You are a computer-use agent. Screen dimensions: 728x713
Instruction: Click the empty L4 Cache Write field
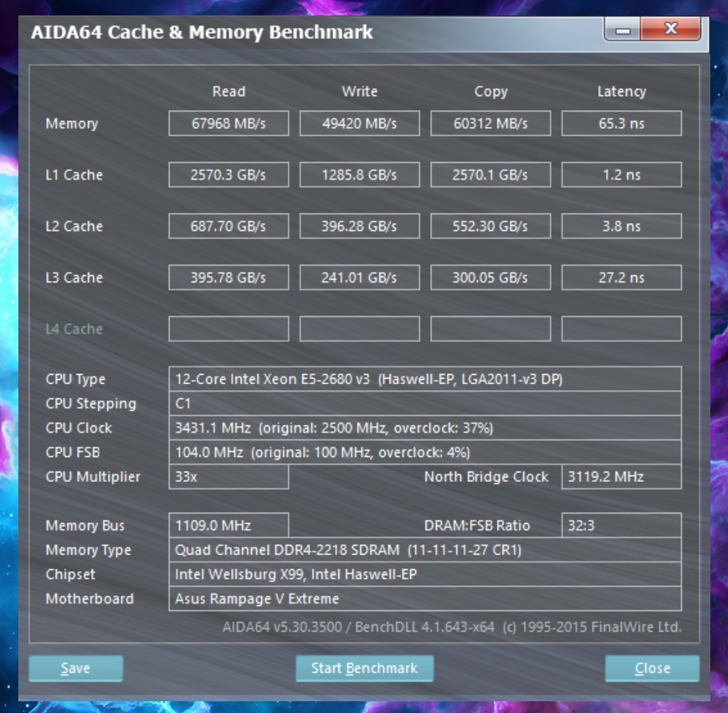(x=360, y=329)
